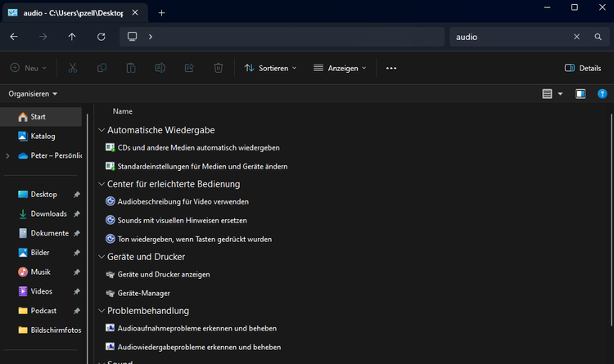
Task: Open the Sortieren dropdown
Action: coord(270,68)
